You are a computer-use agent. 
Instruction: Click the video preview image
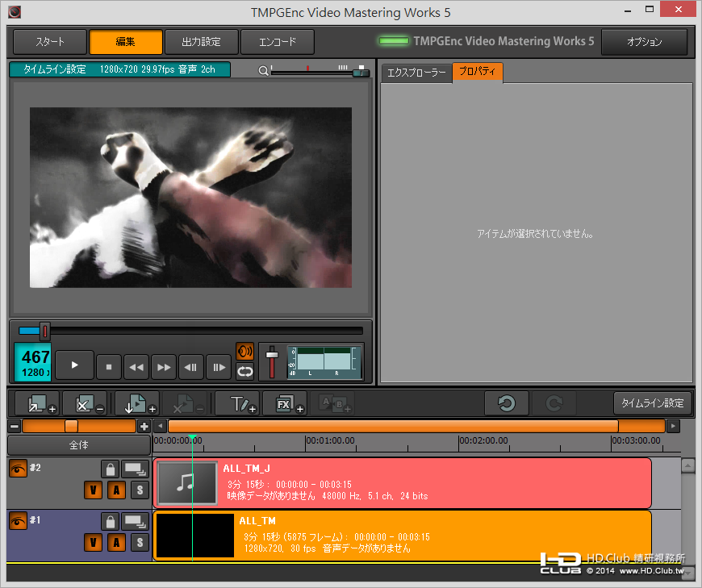190,198
